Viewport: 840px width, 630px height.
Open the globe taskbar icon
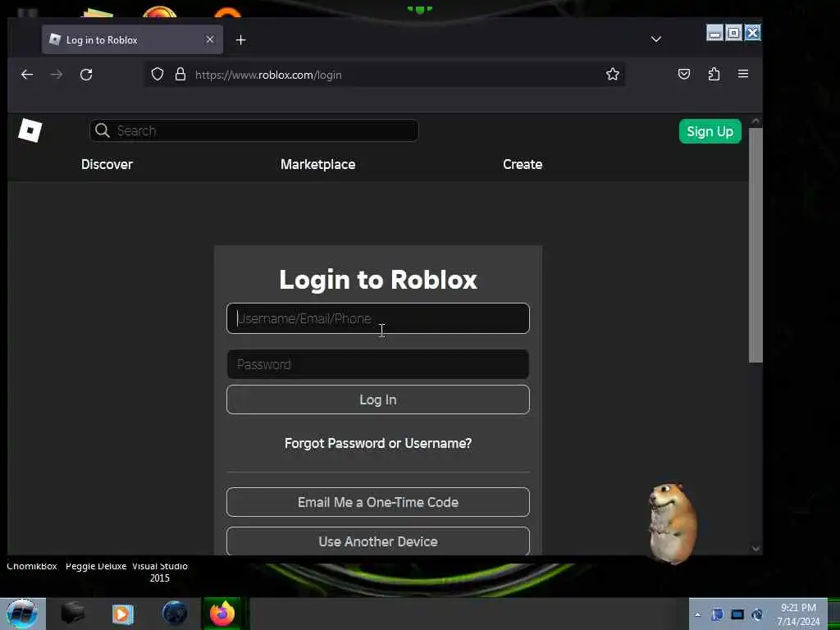175,614
